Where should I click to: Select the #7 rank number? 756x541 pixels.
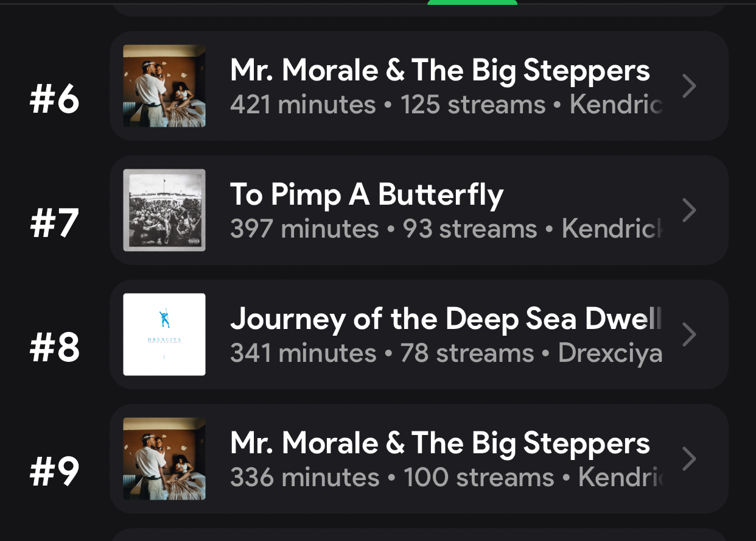tap(55, 224)
